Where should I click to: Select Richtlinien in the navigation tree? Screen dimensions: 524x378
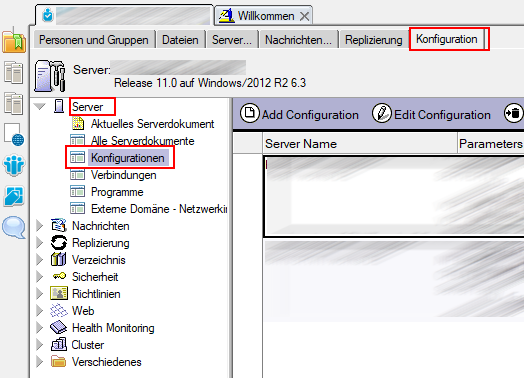tap(96, 294)
